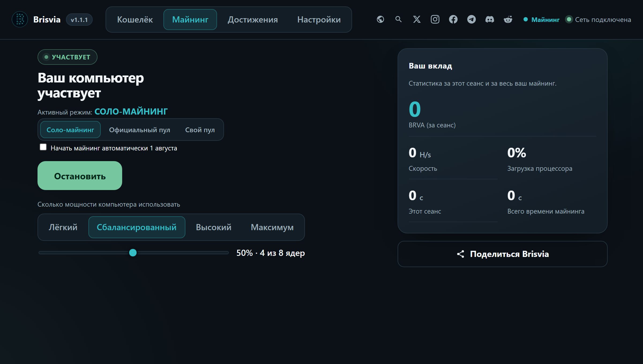
Task: Enable Начать майнинг автоматически 1 августа checkbox
Action: tap(43, 147)
